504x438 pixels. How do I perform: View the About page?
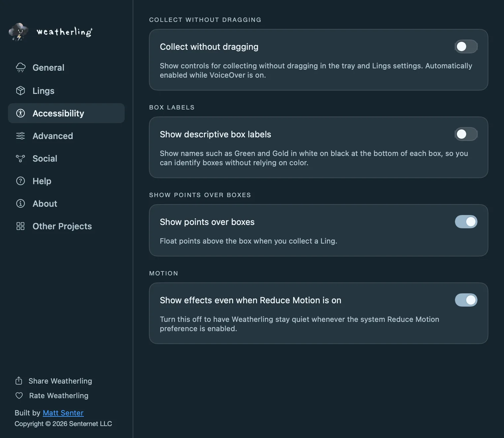tap(66, 203)
